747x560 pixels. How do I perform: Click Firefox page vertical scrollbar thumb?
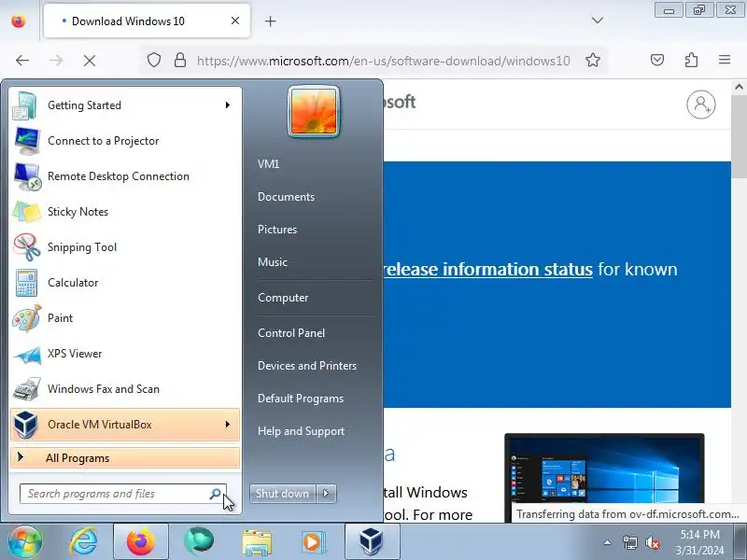coord(739,135)
